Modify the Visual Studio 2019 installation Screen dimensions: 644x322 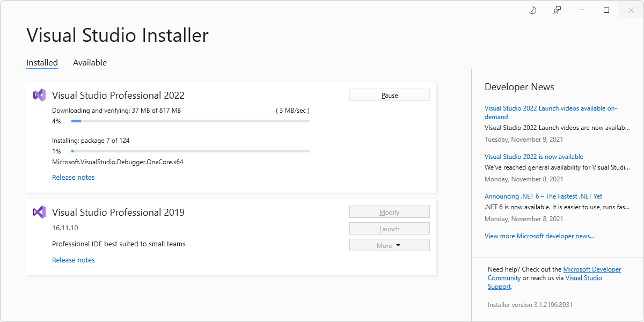click(389, 211)
